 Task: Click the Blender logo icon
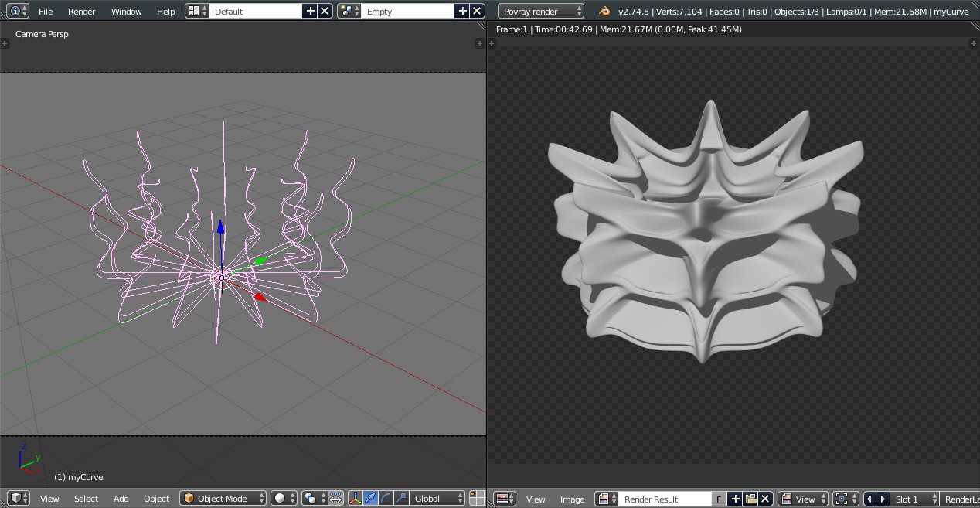click(x=604, y=12)
